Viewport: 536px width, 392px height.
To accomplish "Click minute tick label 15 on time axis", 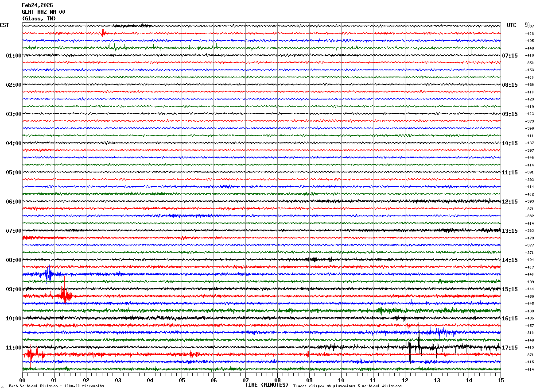I will click(501, 380).
